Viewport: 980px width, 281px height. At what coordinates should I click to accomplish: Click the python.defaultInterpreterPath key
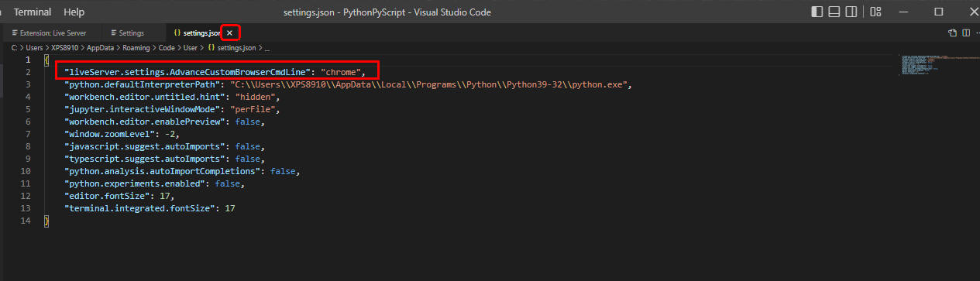click(144, 84)
